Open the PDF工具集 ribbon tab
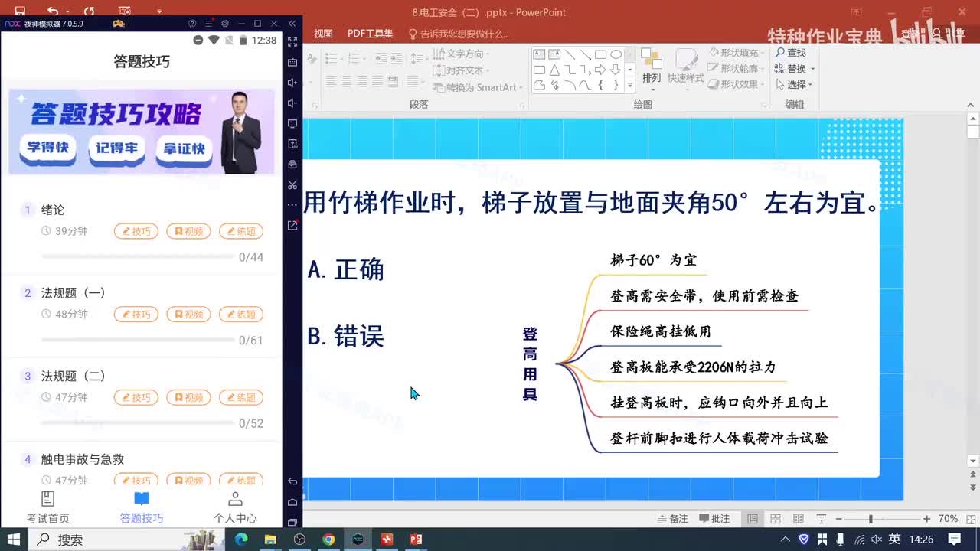Screen dimensions: 980x551 [x=371, y=34]
